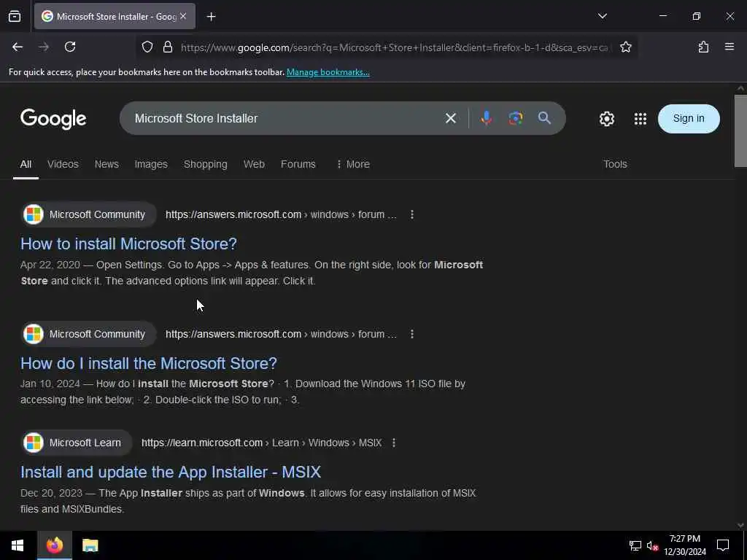Open 'How do I install the Microsoft Store?'
747x560 pixels.
pyautogui.click(x=149, y=363)
